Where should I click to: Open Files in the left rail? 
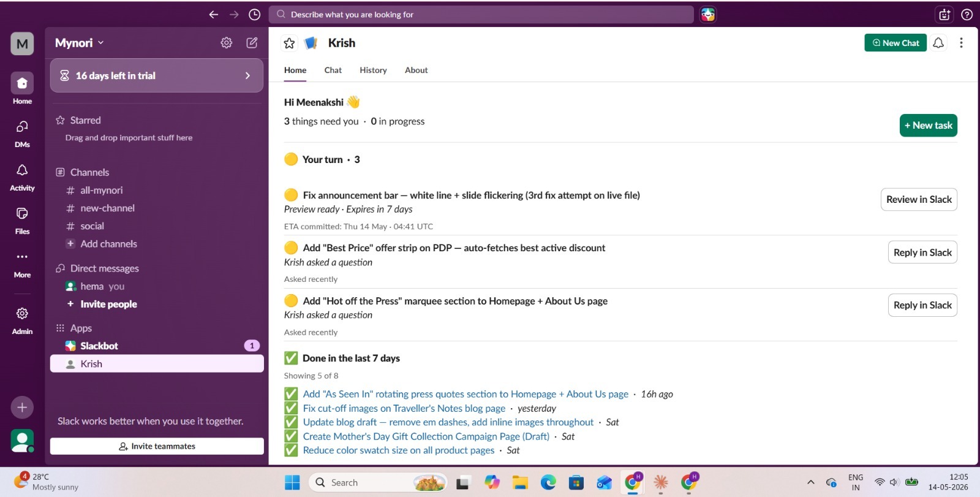tap(22, 220)
